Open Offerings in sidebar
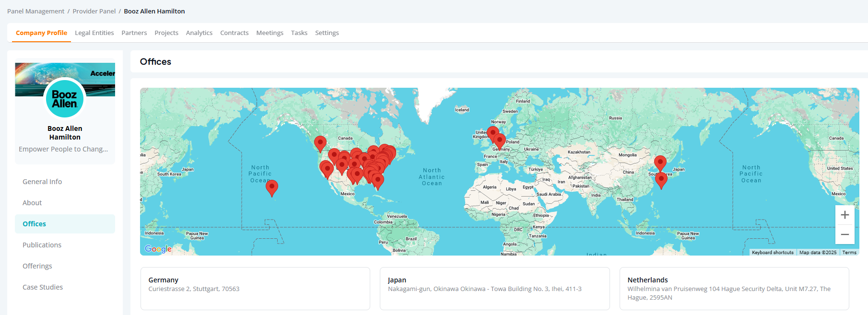868x315 pixels. click(x=65, y=266)
